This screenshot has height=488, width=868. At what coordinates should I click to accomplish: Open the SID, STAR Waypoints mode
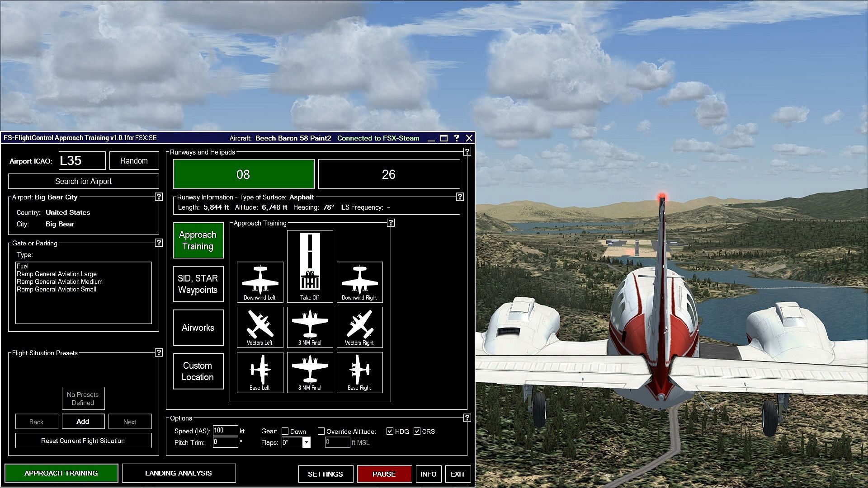coord(198,284)
